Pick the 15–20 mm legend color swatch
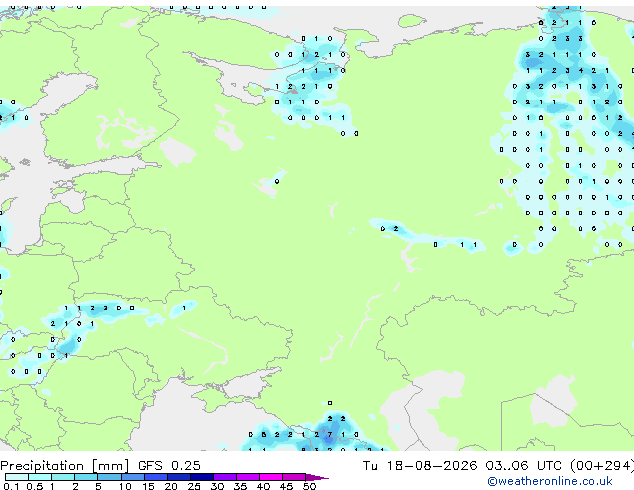This screenshot has height=490, width=634. tap(155, 477)
